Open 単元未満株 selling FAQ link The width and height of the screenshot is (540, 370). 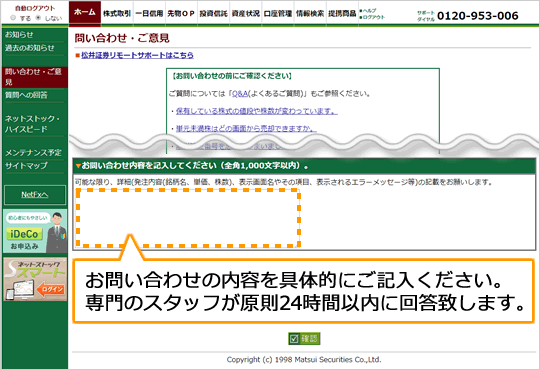246,129
